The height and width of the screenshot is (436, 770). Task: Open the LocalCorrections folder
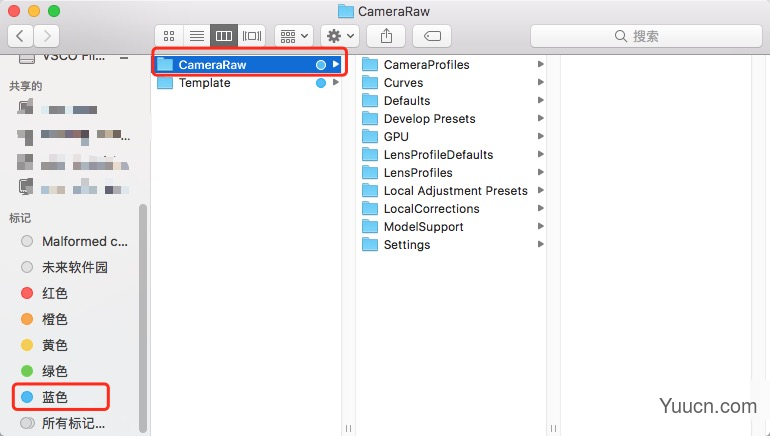click(453, 208)
